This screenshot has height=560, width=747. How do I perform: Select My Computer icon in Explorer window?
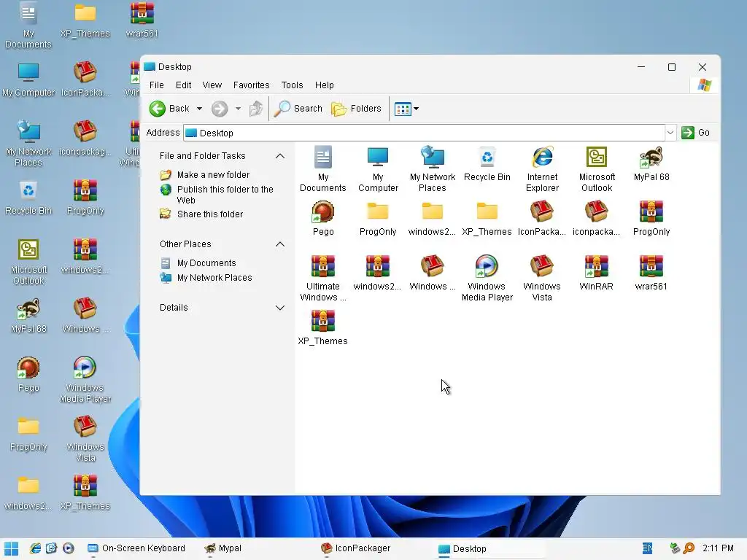tap(378, 169)
